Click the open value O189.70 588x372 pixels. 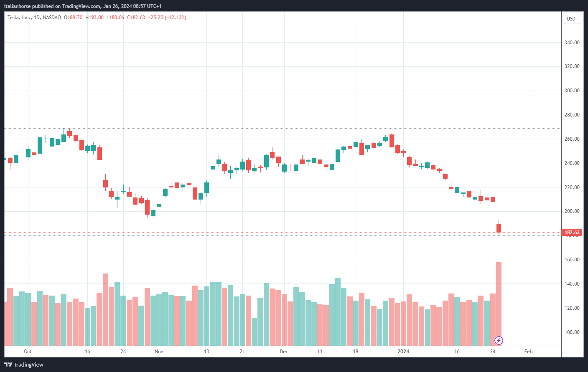coord(73,18)
